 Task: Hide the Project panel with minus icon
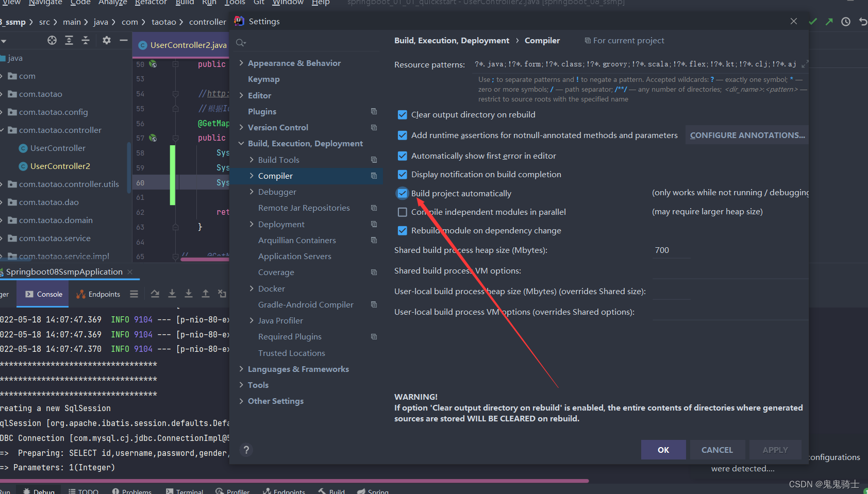click(x=124, y=40)
